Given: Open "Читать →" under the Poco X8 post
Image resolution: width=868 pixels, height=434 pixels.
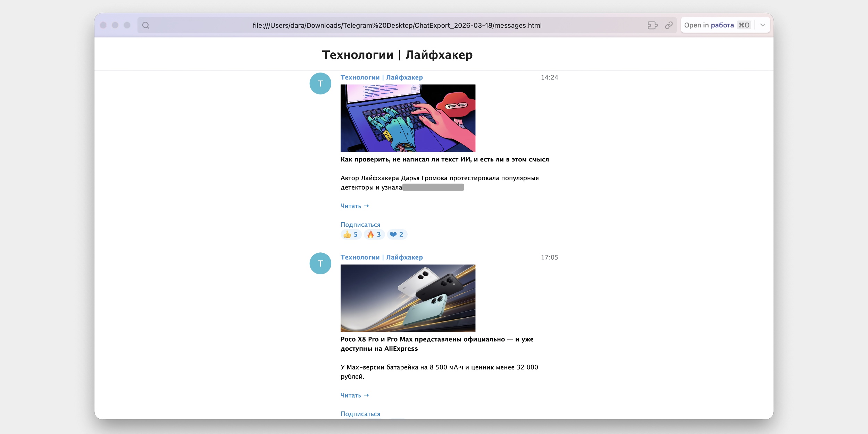Looking at the screenshot, I should [354, 395].
